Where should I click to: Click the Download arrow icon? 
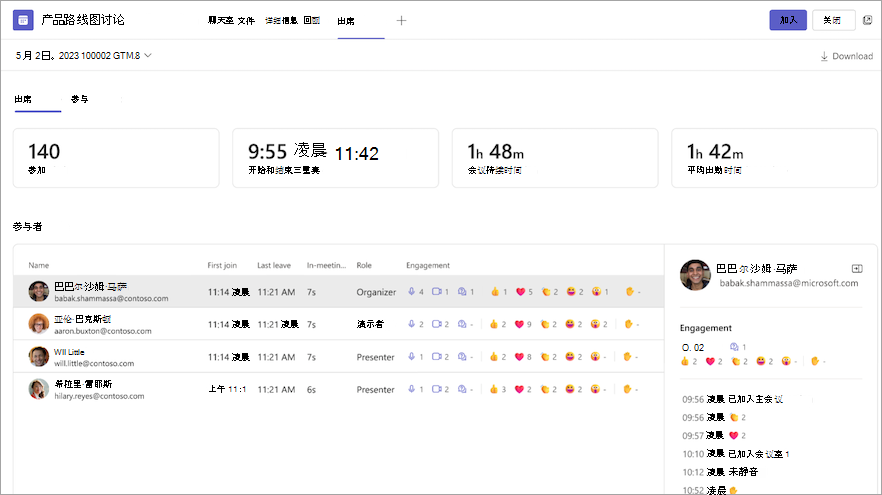[x=824, y=56]
